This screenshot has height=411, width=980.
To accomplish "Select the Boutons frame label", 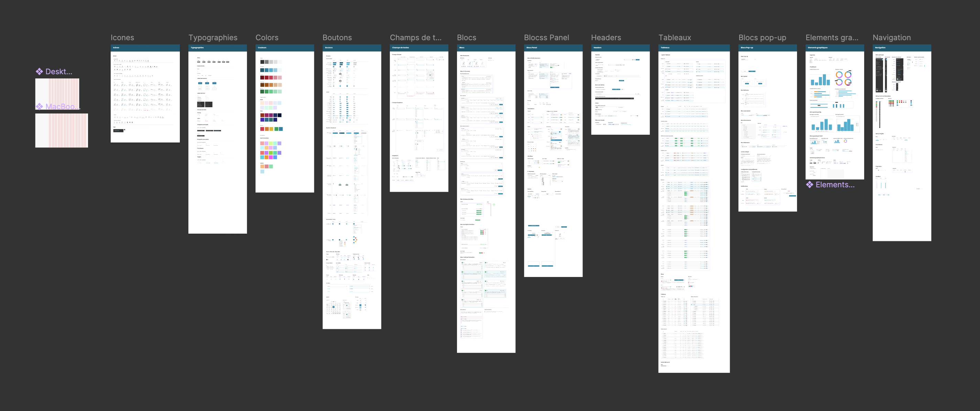I will (x=337, y=38).
